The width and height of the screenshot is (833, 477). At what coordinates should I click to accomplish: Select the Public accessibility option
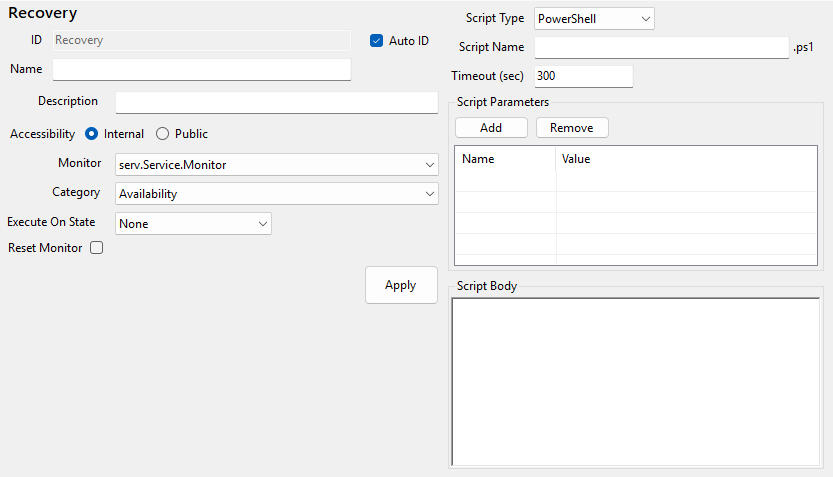[163, 134]
